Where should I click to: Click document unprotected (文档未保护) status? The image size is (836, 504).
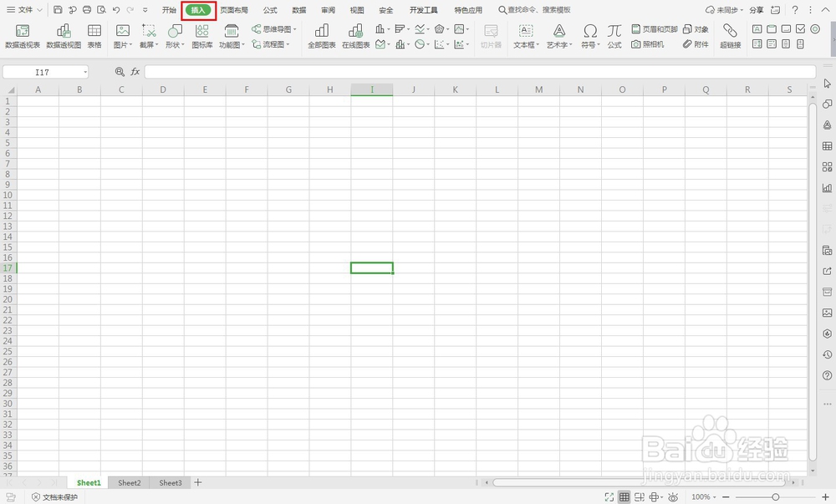pos(55,497)
